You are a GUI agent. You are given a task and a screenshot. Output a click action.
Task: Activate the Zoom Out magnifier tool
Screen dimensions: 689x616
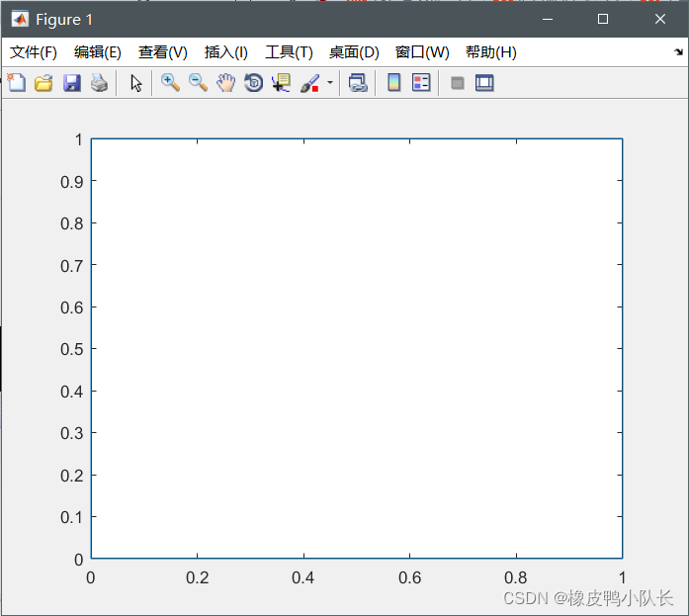(x=198, y=83)
